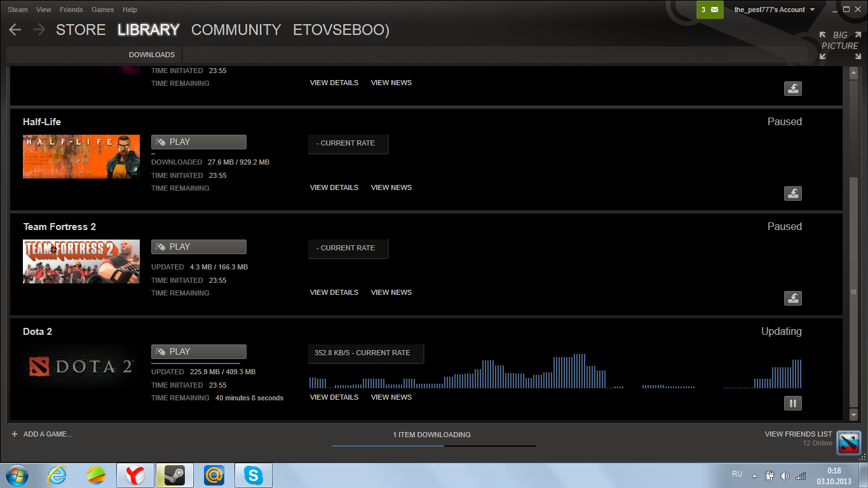View news for Team Fortress 2
The image size is (868, 488).
[x=391, y=292]
